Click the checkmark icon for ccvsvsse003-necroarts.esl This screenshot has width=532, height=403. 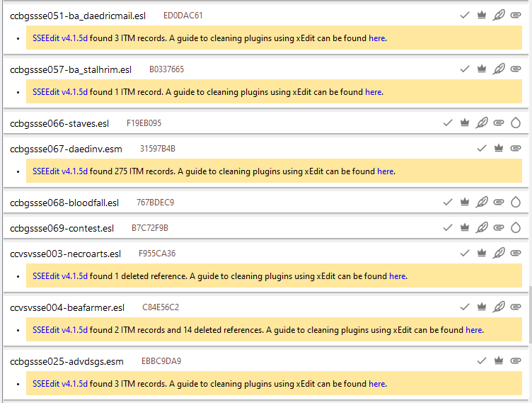coord(465,253)
